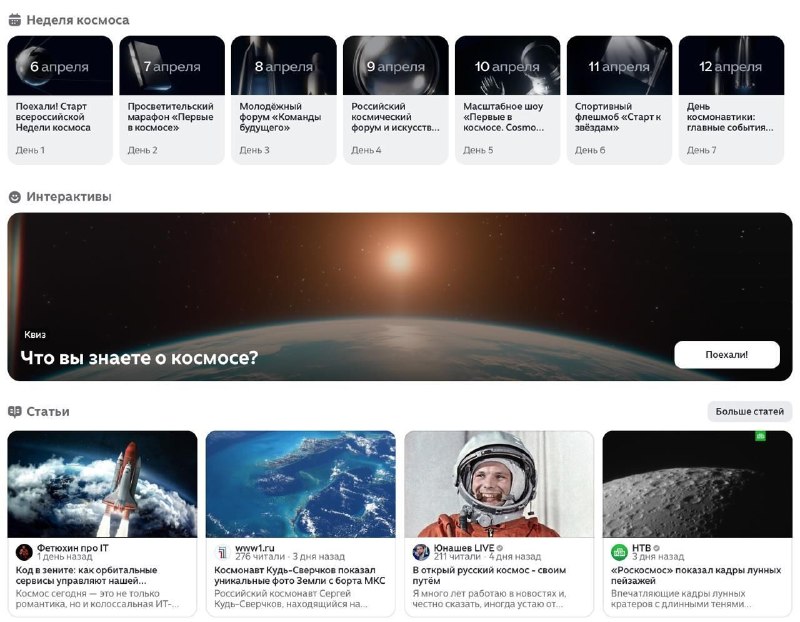Open the Фетюхин про IT channel avatar
Screen dimensions: 800x622
(x=24, y=552)
